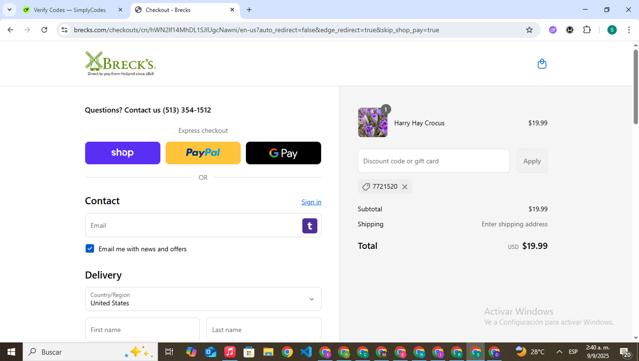Open the 28°C weather widget
The width and height of the screenshot is (639, 361).
tap(529, 352)
